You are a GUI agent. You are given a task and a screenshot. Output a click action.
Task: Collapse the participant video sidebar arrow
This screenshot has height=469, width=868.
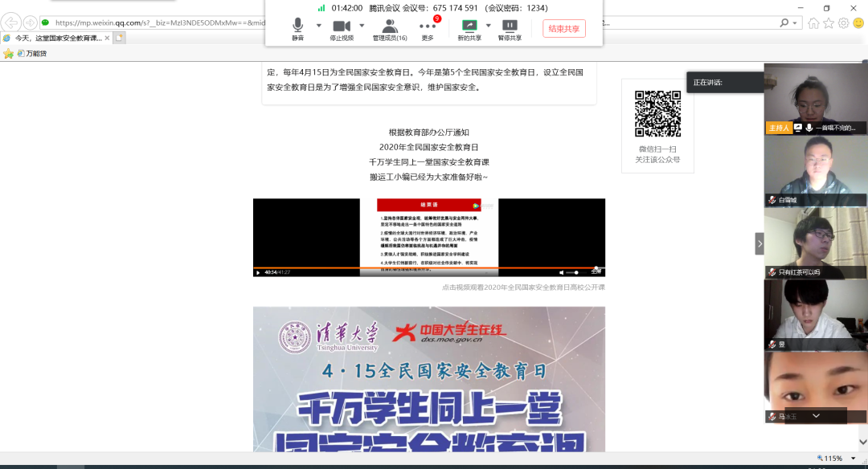[759, 243]
